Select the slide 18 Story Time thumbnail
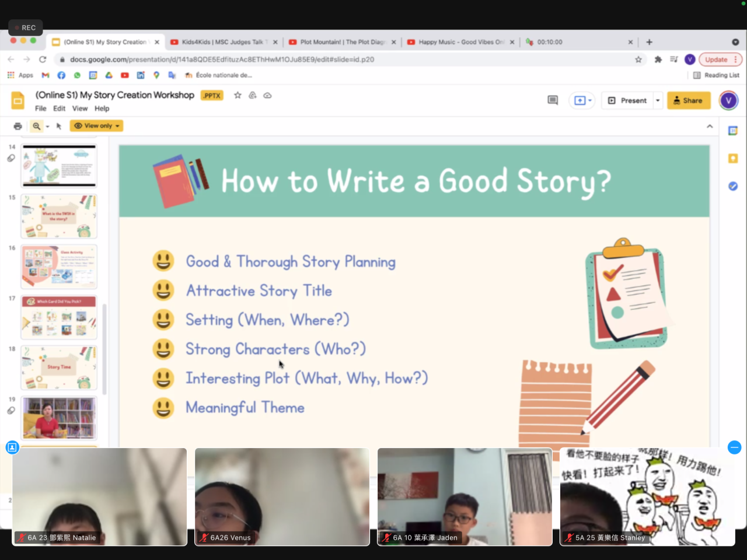 59,367
